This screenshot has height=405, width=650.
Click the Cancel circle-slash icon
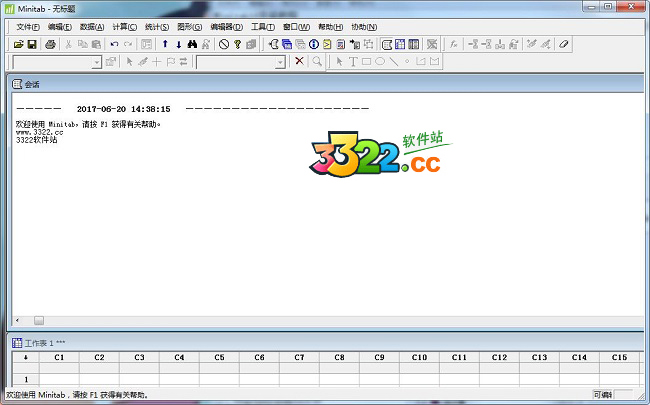point(224,44)
